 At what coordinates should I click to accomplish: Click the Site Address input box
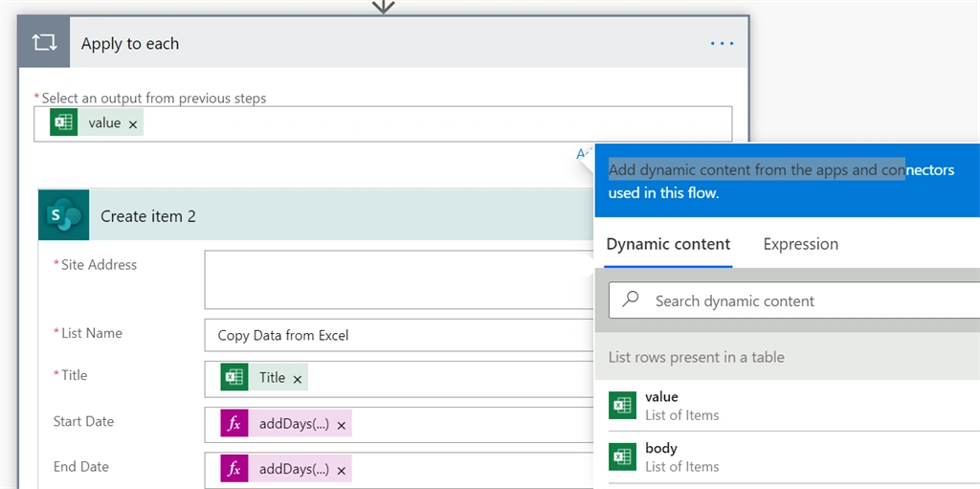(399, 279)
